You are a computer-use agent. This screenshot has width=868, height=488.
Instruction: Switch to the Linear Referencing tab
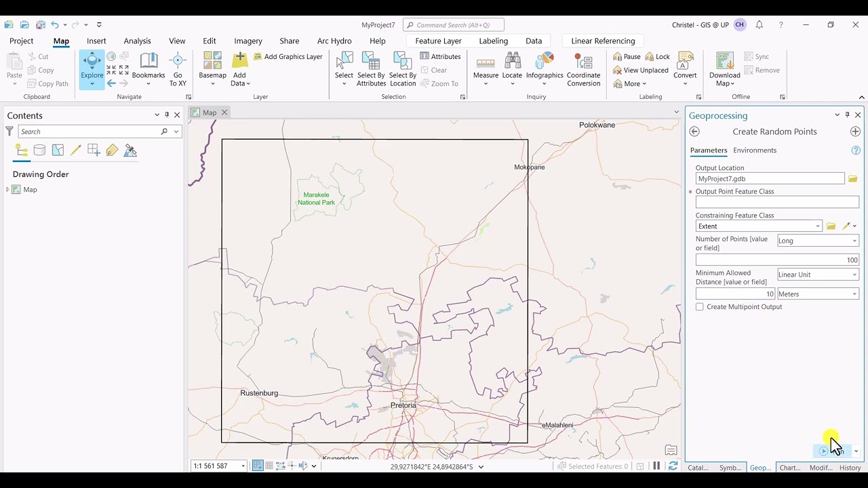pos(603,41)
